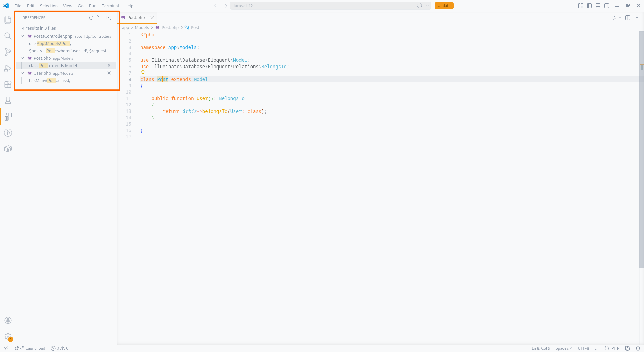Split the editor to the right
The height and width of the screenshot is (352, 644).
coord(628,18)
